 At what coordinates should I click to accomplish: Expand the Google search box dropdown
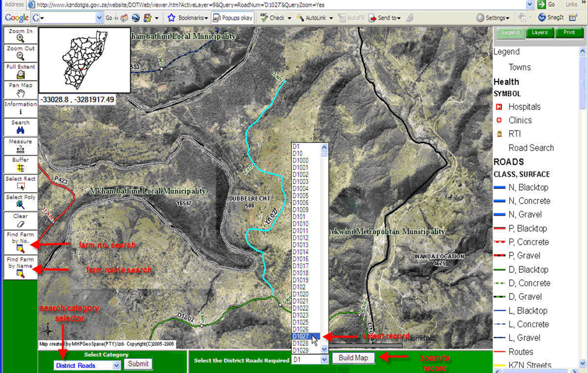[99, 17]
